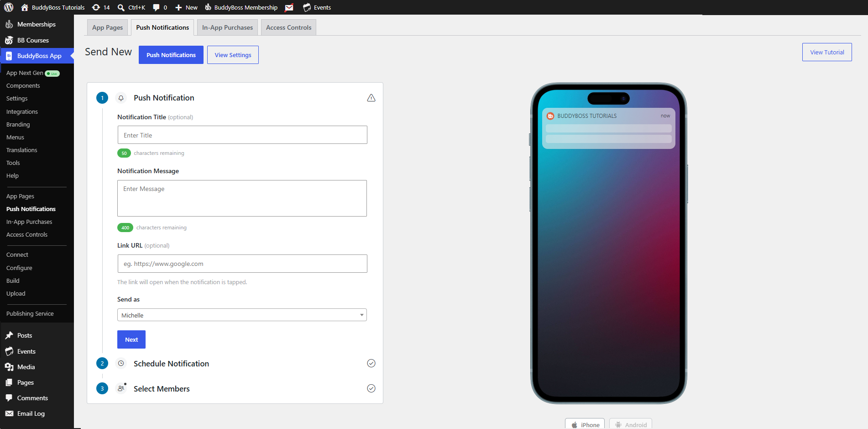The width and height of the screenshot is (868, 429).
Task: Click the WordPress logo icon
Action: [x=9, y=7]
